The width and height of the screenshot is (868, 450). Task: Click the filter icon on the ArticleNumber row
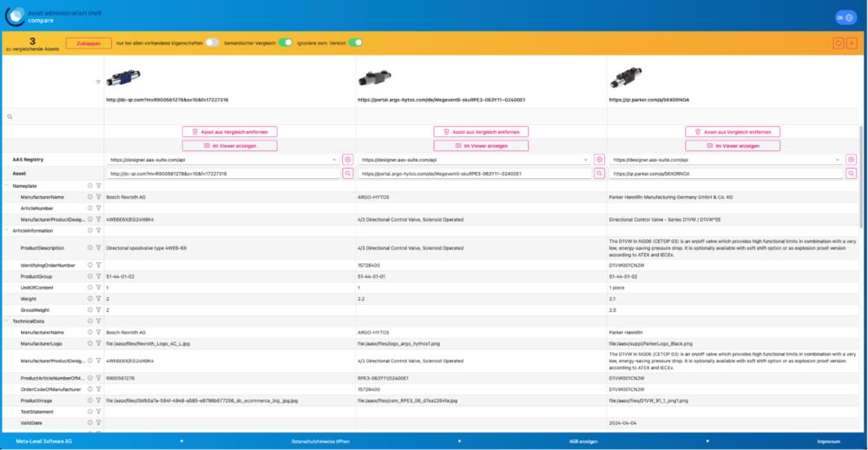click(x=98, y=208)
